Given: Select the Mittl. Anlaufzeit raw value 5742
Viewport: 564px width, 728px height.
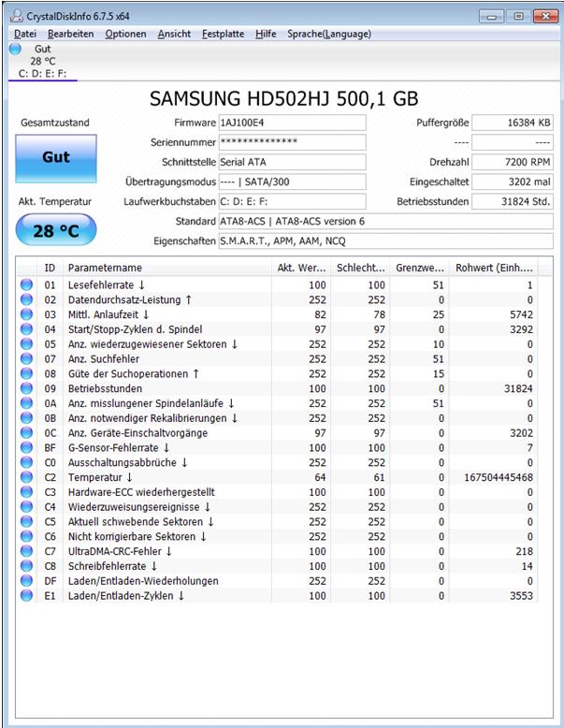Looking at the screenshot, I should pyautogui.click(x=521, y=314).
